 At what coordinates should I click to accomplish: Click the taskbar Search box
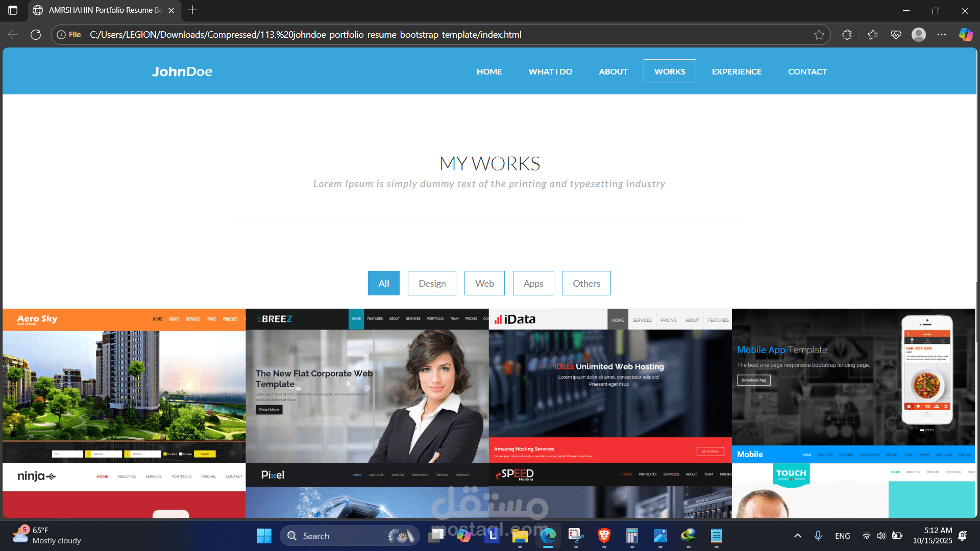point(350,536)
